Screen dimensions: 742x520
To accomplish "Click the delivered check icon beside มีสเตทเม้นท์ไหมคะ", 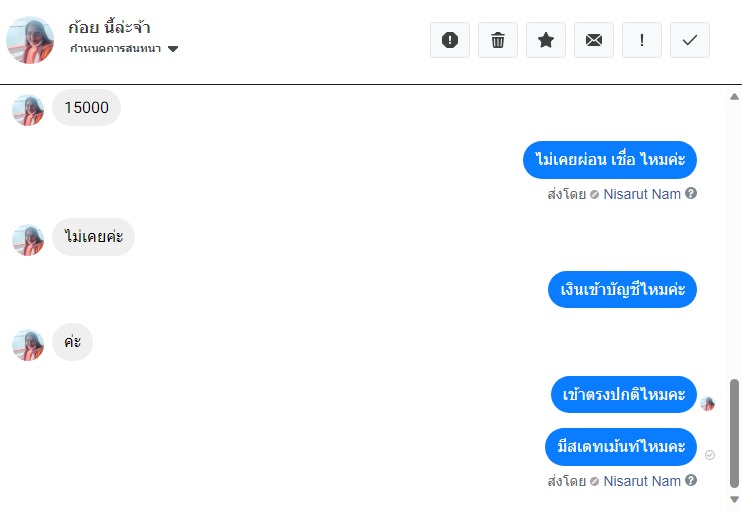I will click(x=710, y=455).
